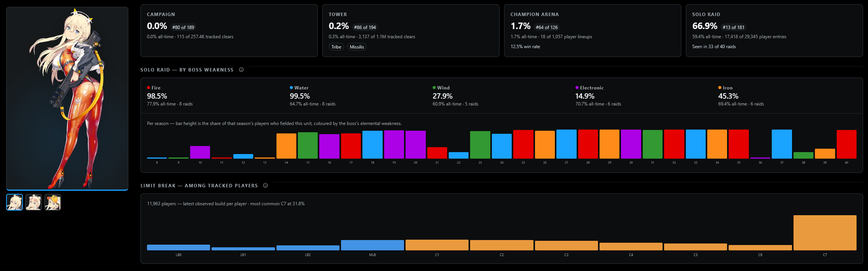Click the MLB limit break bar
868x271 pixels.
(x=372, y=245)
